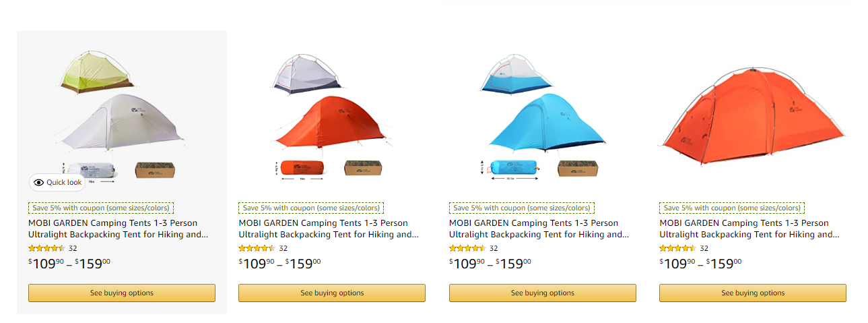
Task: Click star rating of fourth tent listing
Action: point(678,248)
